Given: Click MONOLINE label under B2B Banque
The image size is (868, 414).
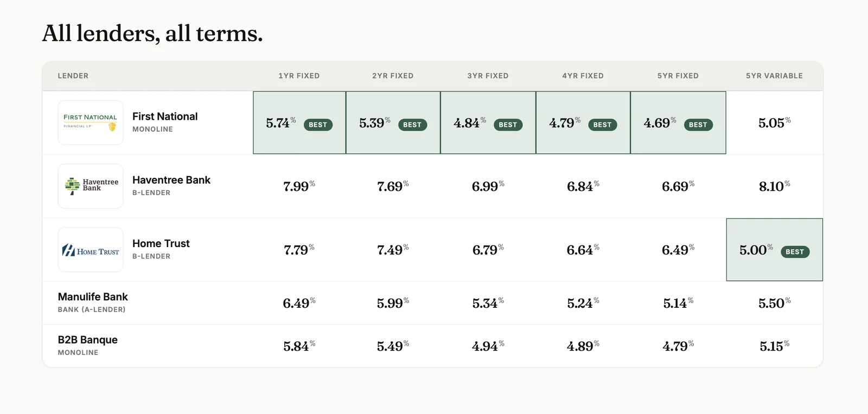Looking at the screenshot, I should coord(78,352).
